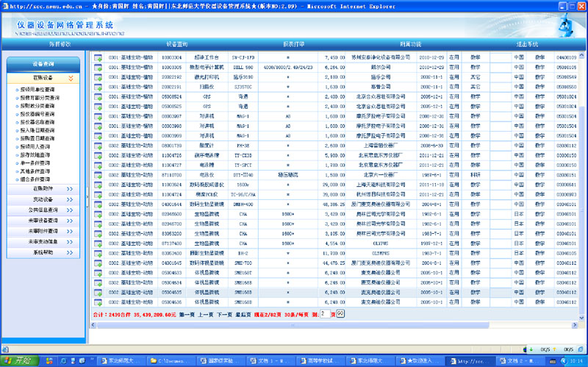This screenshot has width=588, height=367.
Task: Open detail icon for 扫描仪 row
Action: click(x=98, y=87)
